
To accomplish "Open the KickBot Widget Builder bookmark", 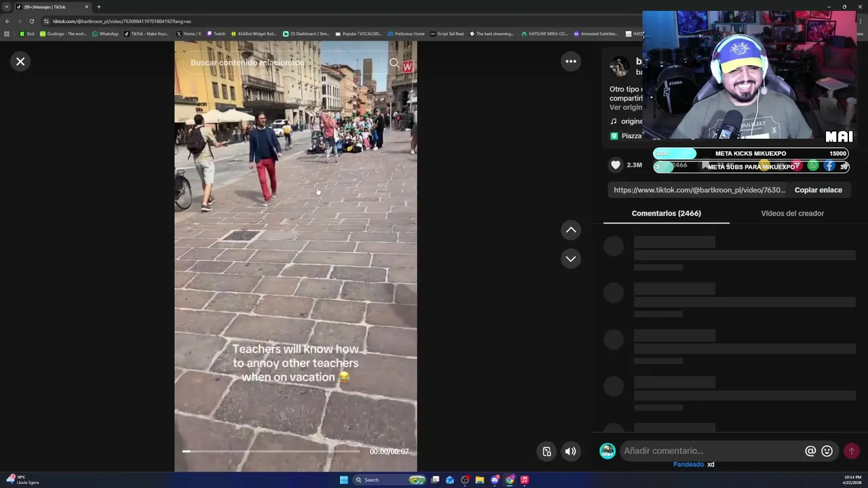I will 254,33.
